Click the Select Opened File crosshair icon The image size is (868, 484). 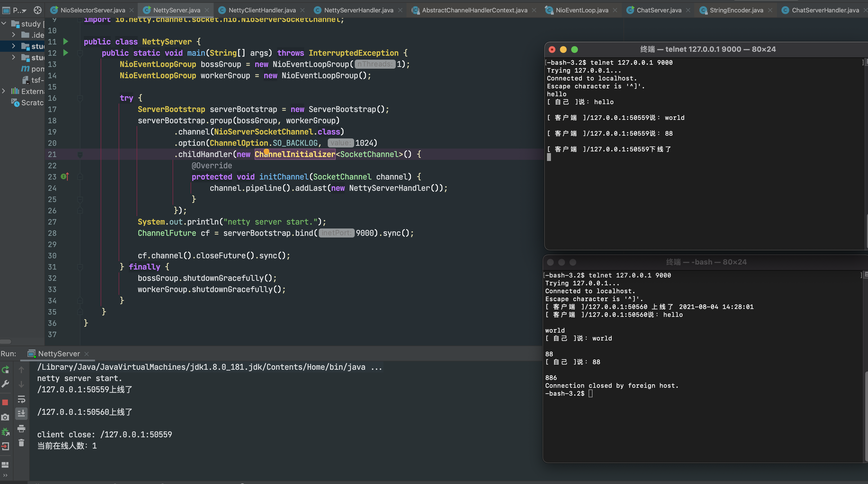38,10
